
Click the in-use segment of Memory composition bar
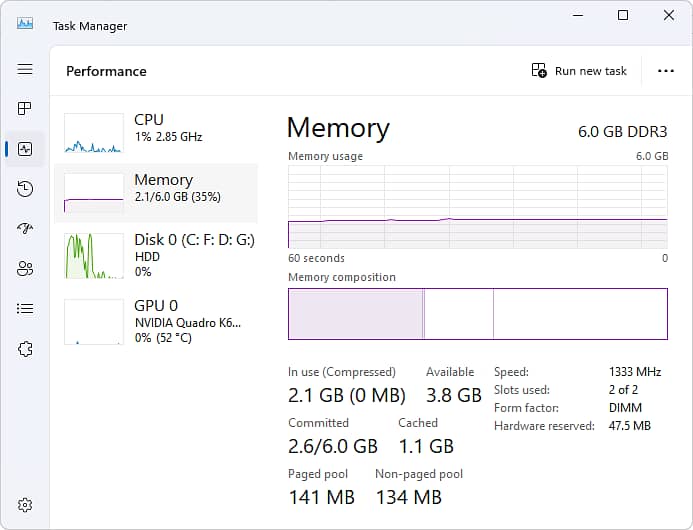click(x=355, y=314)
